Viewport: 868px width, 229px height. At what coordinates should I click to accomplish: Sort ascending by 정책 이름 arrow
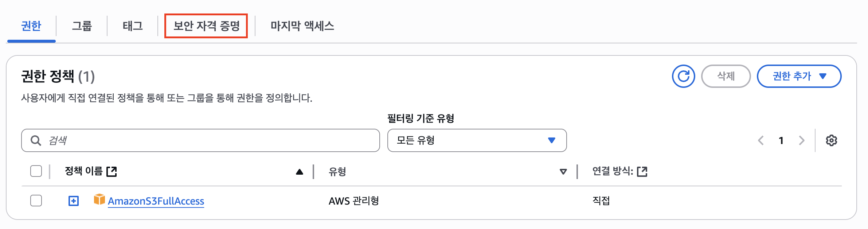pos(300,172)
